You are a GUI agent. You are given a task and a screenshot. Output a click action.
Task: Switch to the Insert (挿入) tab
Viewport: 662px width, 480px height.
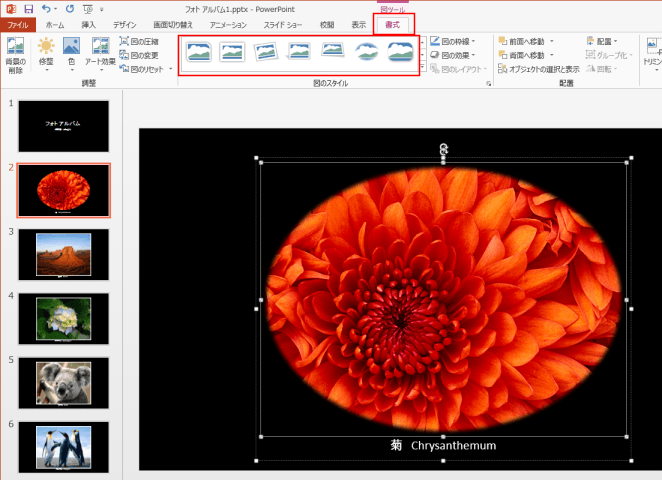(89, 24)
